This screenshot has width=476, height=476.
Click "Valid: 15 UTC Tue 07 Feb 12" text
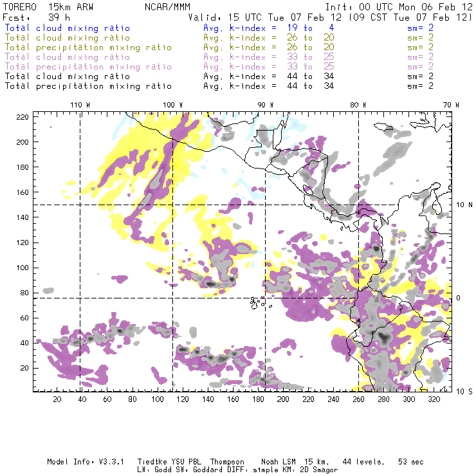[265, 17]
